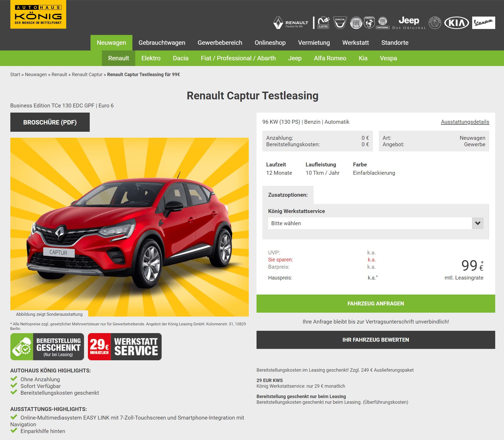Open the Gebrauchtwagen menu
This screenshot has height=440, width=504.
[162, 43]
